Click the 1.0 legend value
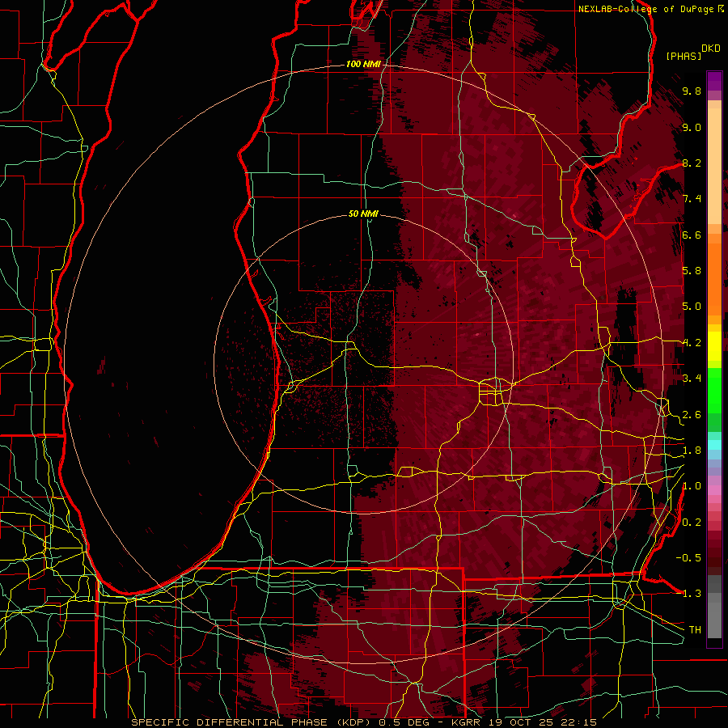 [x=692, y=486]
